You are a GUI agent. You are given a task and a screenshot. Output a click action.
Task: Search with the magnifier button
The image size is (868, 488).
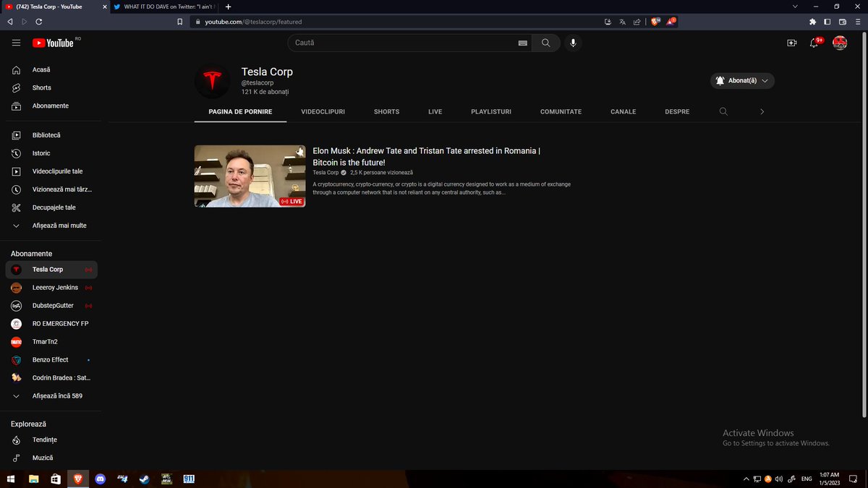tap(546, 43)
